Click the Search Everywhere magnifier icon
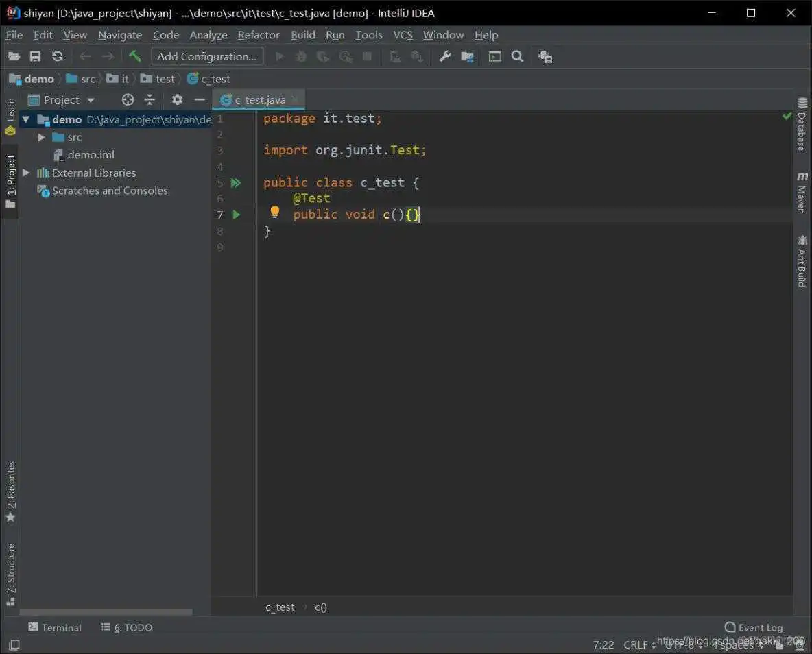This screenshot has width=812, height=654. coord(517,56)
